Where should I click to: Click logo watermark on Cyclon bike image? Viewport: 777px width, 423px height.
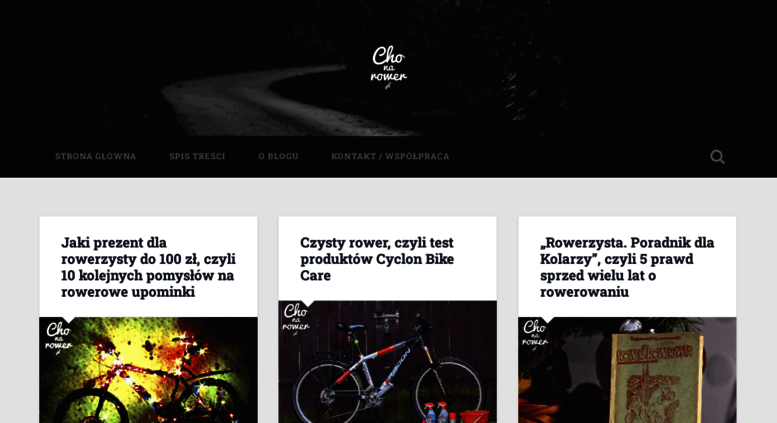pos(296,319)
